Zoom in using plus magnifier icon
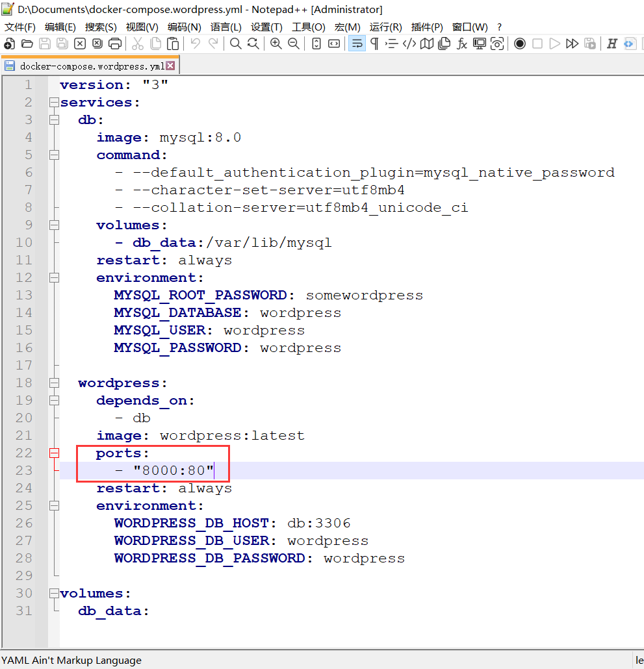Screen dimensions: 644x669 pyautogui.click(x=276, y=44)
